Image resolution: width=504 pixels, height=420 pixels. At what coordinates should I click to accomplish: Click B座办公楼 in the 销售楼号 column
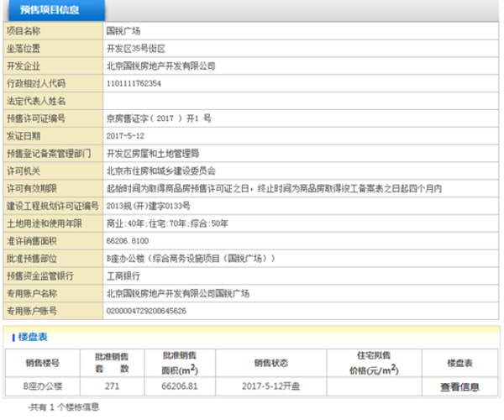click(x=43, y=387)
